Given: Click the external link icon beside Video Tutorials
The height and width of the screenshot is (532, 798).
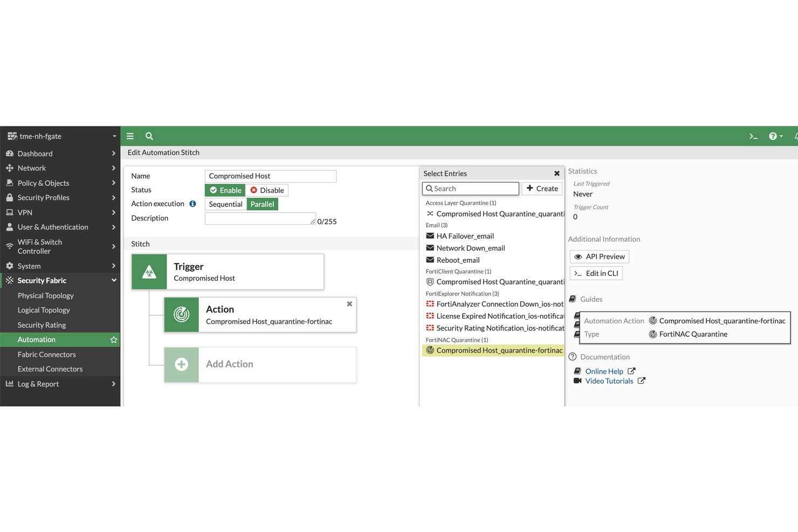Looking at the screenshot, I should (x=642, y=381).
